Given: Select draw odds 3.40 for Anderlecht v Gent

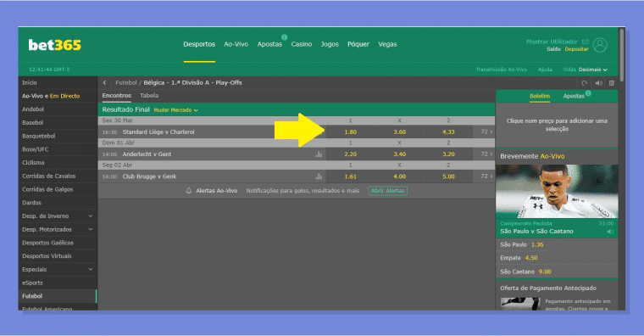Looking at the screenshot, I should point(399,154).
